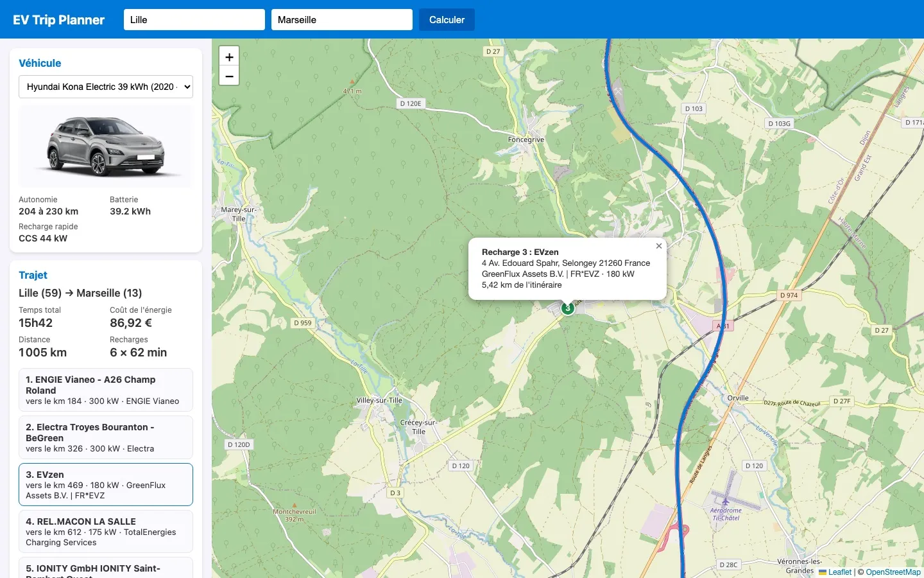Click the total time value 15h42
924x578 pixels.
(x=36, y=323)
